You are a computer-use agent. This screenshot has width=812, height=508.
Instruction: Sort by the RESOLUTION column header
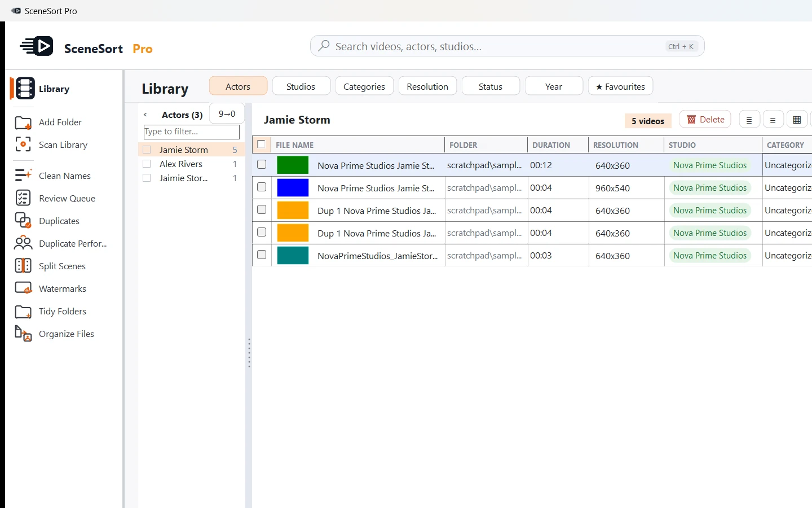point(626,145)
